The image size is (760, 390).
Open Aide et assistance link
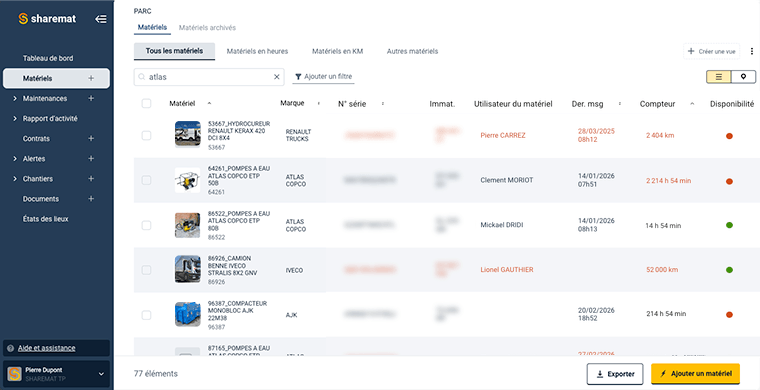(47, 348)
